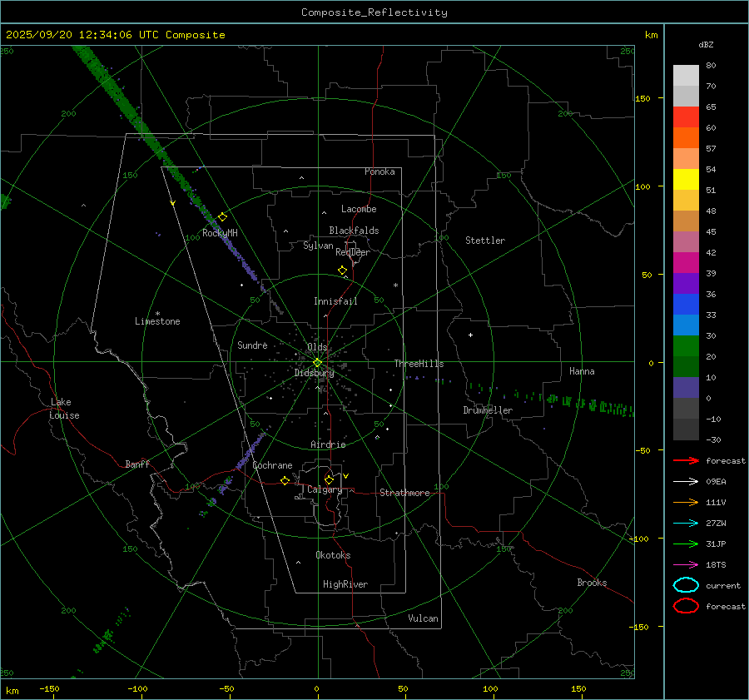Choose the green 30 dBZ color swatch
The image size is (749, 700).
pyautogui.click(x=686, y=346)
